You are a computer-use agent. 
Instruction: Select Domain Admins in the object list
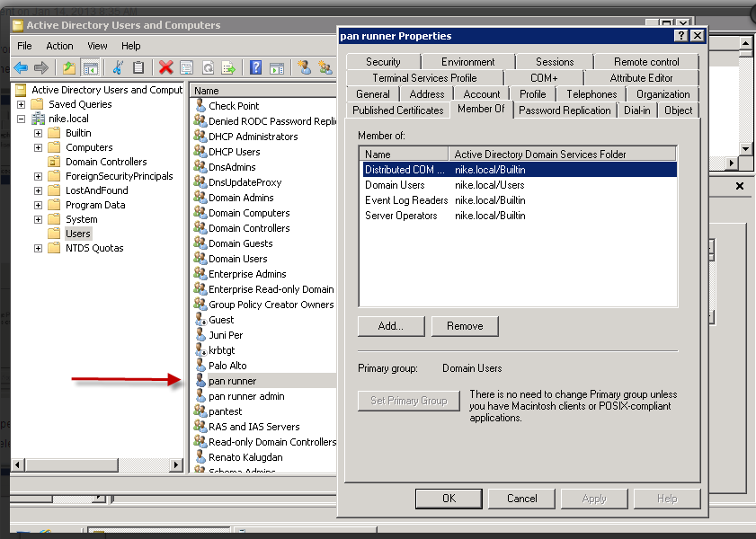pos(241,198)
